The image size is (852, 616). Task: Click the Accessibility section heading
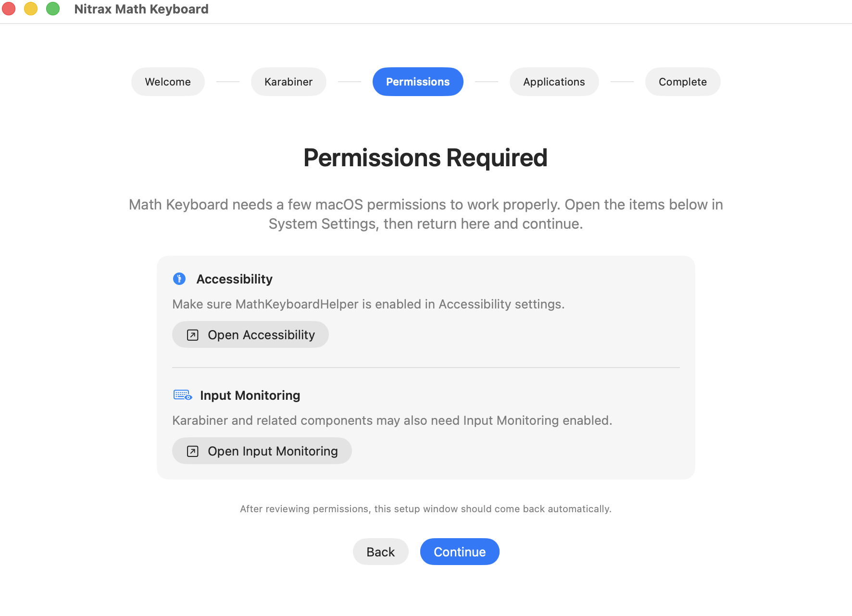tap(234, 279)
